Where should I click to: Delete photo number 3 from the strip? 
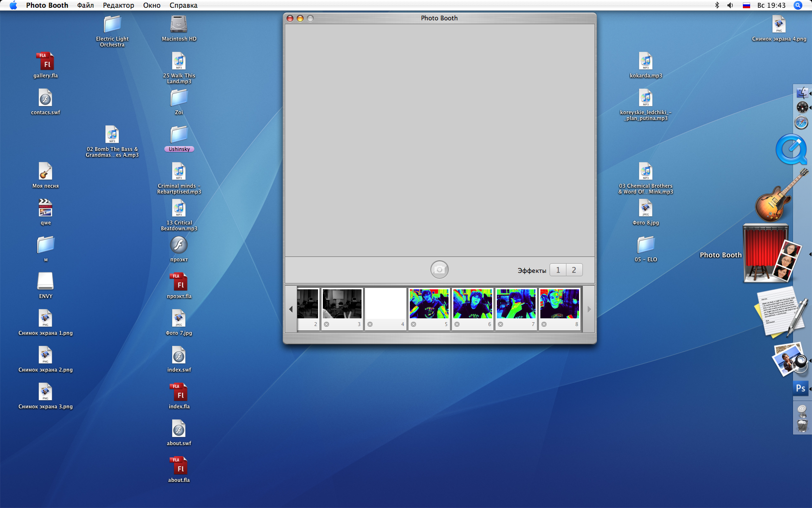(x=327, y=324)
